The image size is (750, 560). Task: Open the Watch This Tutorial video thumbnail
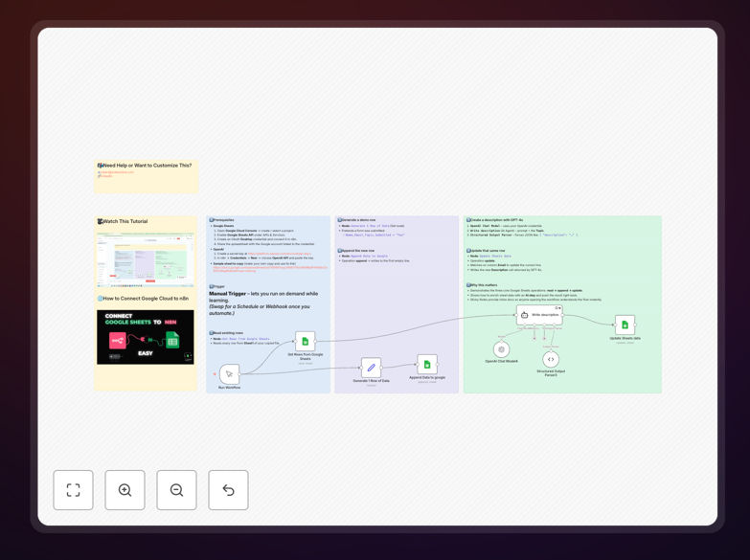point(146,258)
